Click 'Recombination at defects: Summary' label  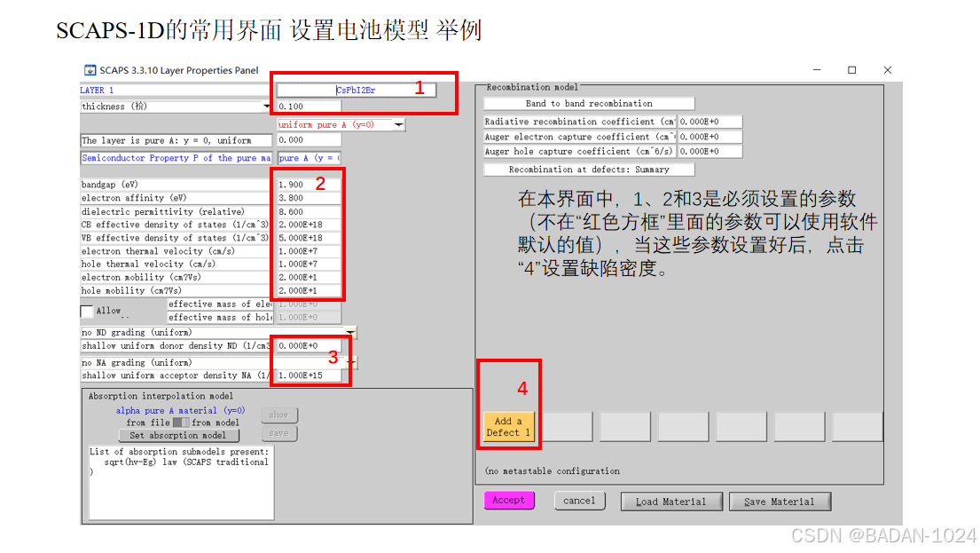[589, 170]
